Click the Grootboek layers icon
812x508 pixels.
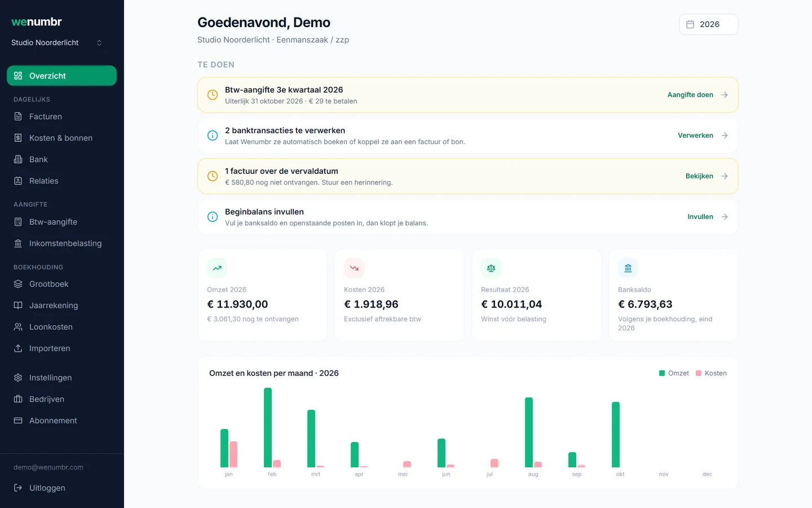point(18,284)
